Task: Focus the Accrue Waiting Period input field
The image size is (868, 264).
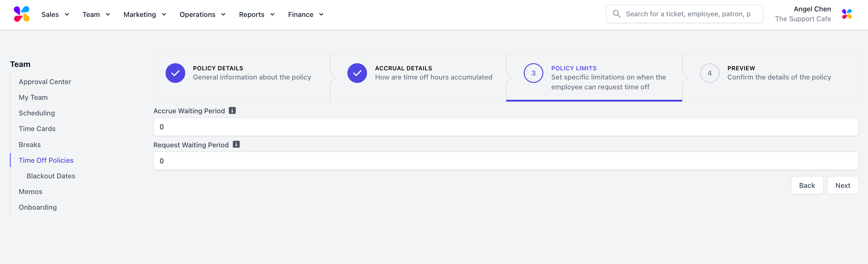Action: pyautogui.click(x=506, y=127)
